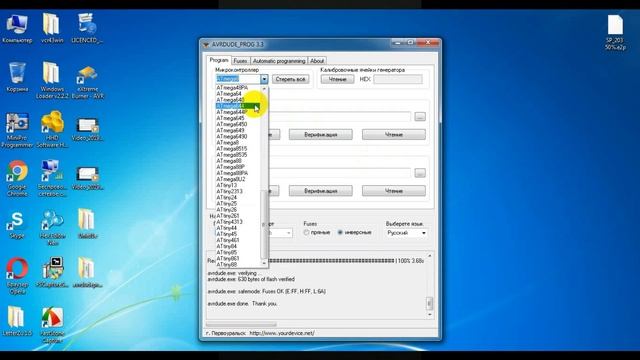Select ATtiny2313 list entry

pyautogui.click(x=238, y=191)
